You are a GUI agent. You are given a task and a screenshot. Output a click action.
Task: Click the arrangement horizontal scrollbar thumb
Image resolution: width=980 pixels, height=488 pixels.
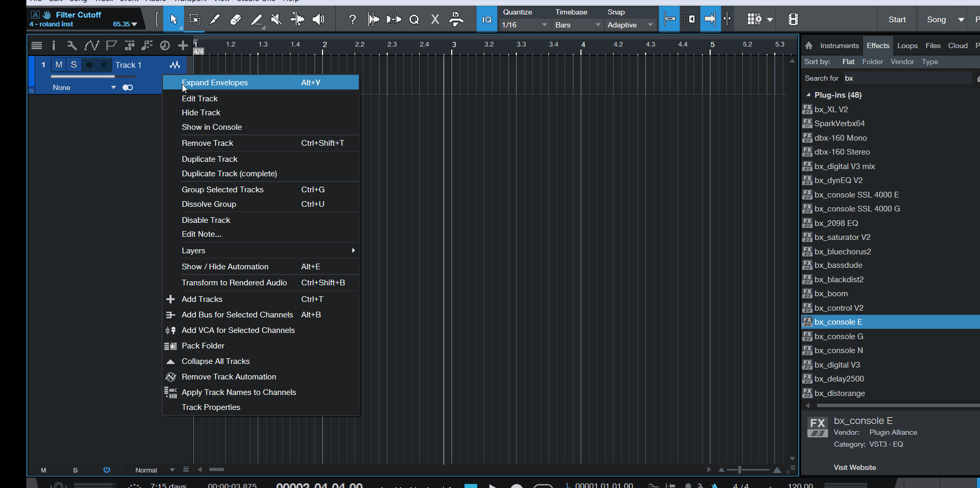216,469
